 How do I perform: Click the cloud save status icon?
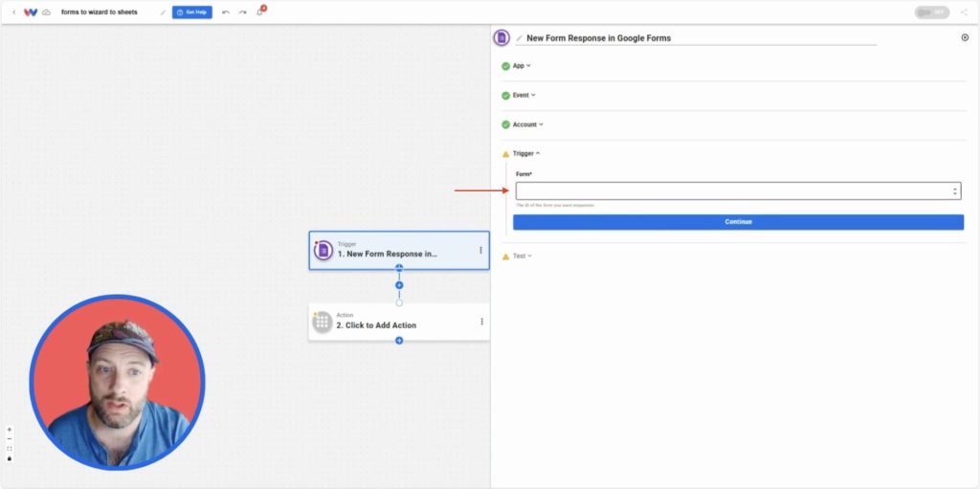[46, 11]
